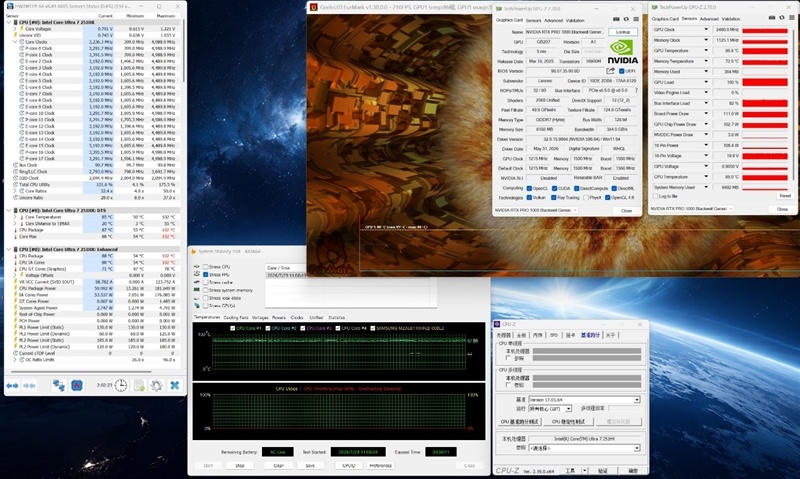The image size is (800, 479).
Task: Open GPU selector dropdown in left GPU-Z window
Action: point(536,210)
